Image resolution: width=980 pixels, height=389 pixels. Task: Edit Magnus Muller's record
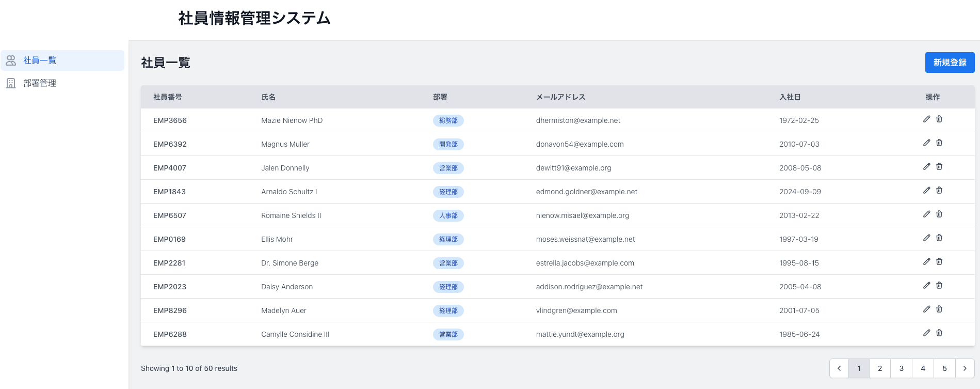pyautogui.click(x=927, y=143)
